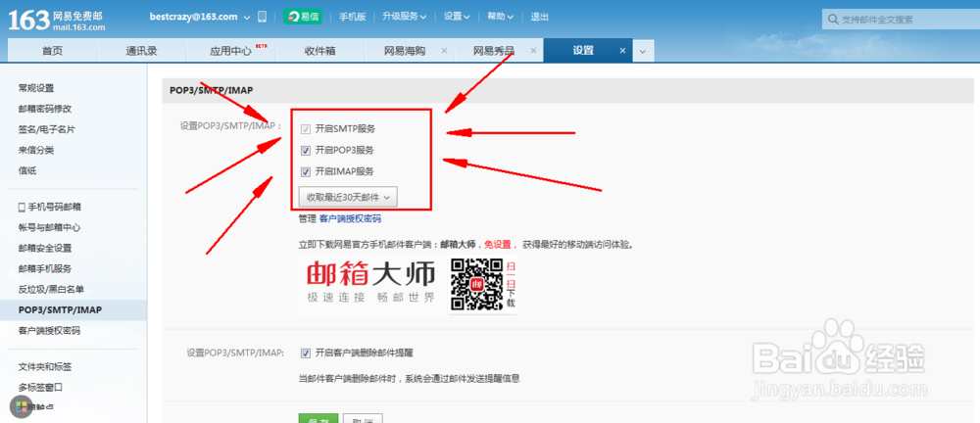The image size is (980, 423).
Task: Switch to the 通讯录 tab
Action: click(x=141, y=51)
